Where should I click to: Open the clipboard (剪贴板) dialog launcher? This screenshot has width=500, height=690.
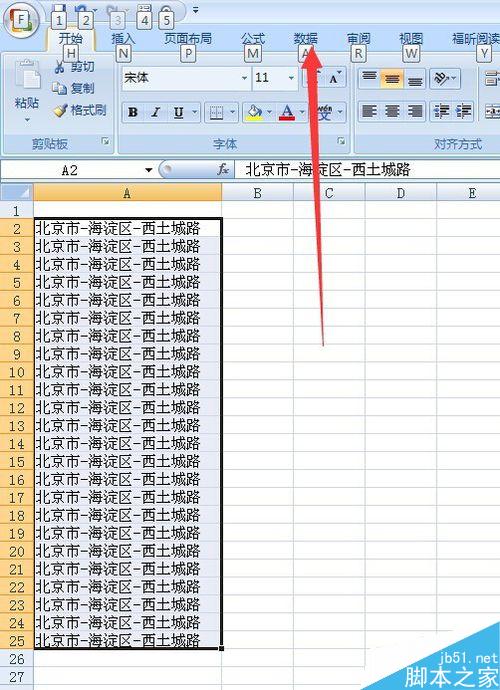click(x=105, y=141)
